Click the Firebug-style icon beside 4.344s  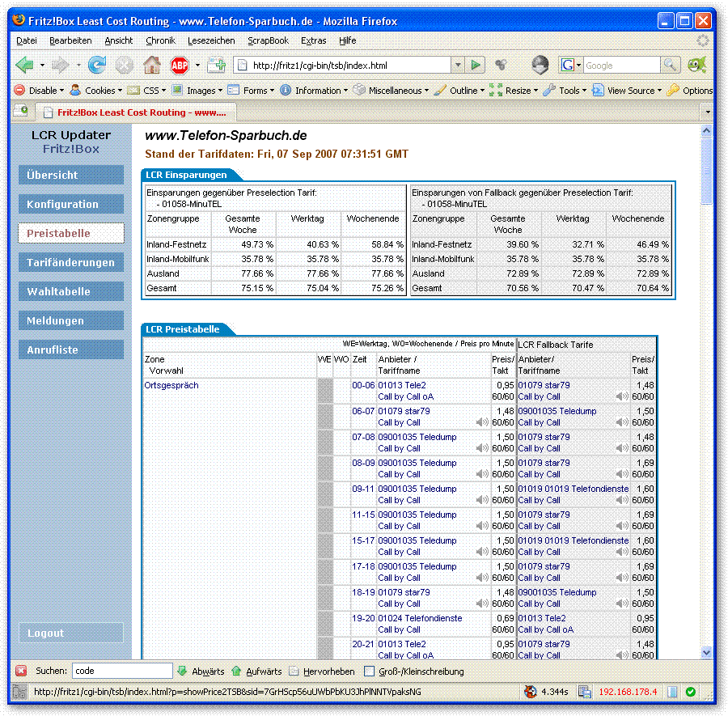click(530, 692)
